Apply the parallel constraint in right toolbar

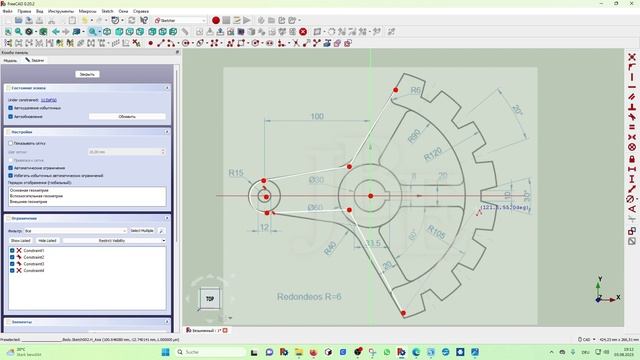pos(632,97)
